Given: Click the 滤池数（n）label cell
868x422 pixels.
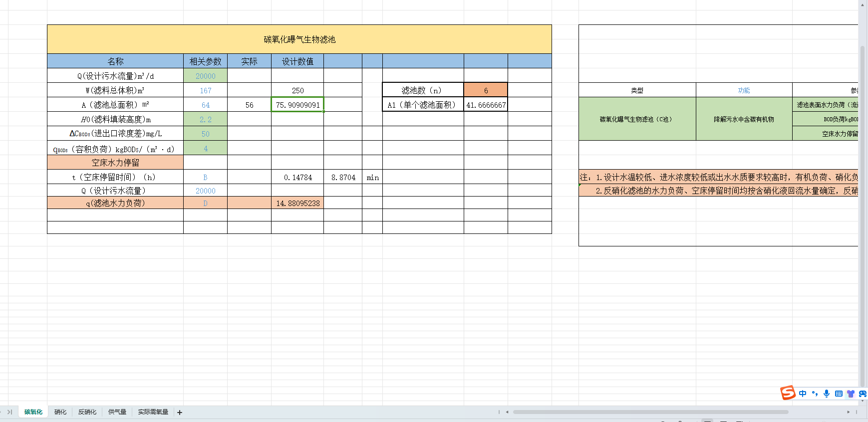Looking at the screenshot, I should [x=423, y=90].
